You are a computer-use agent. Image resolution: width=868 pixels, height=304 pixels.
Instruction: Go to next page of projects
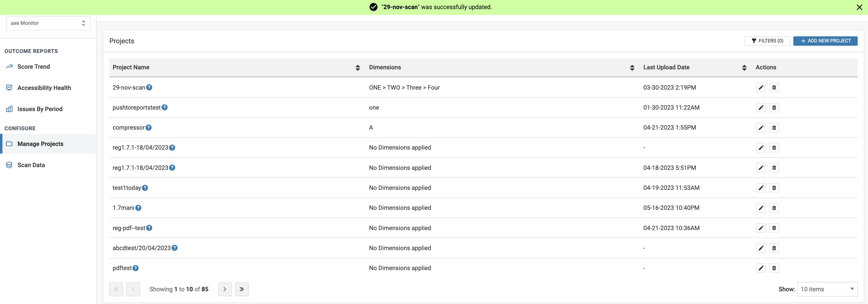click(225, 289)
